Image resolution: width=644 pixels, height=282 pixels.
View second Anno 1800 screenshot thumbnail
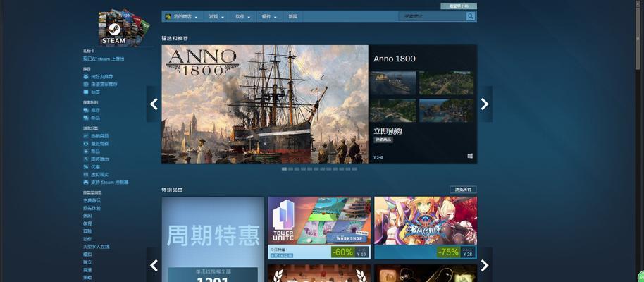point(447,83)
